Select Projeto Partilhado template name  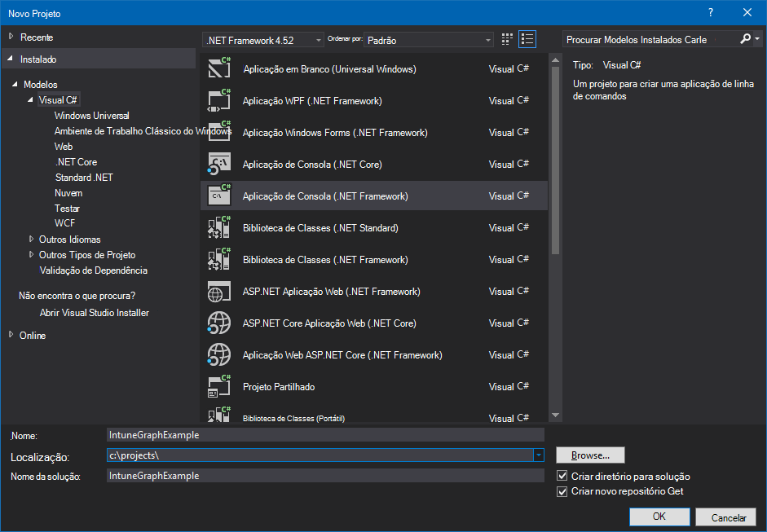(279, 387)
